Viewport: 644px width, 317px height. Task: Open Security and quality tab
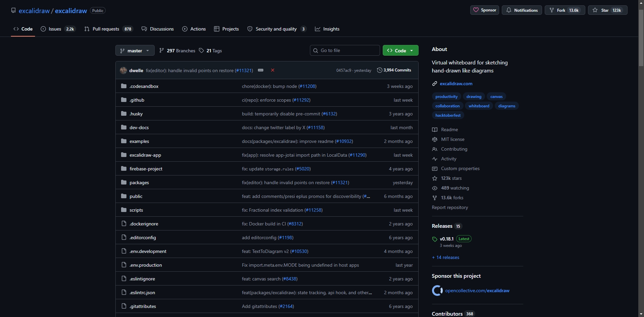point(277,29)
